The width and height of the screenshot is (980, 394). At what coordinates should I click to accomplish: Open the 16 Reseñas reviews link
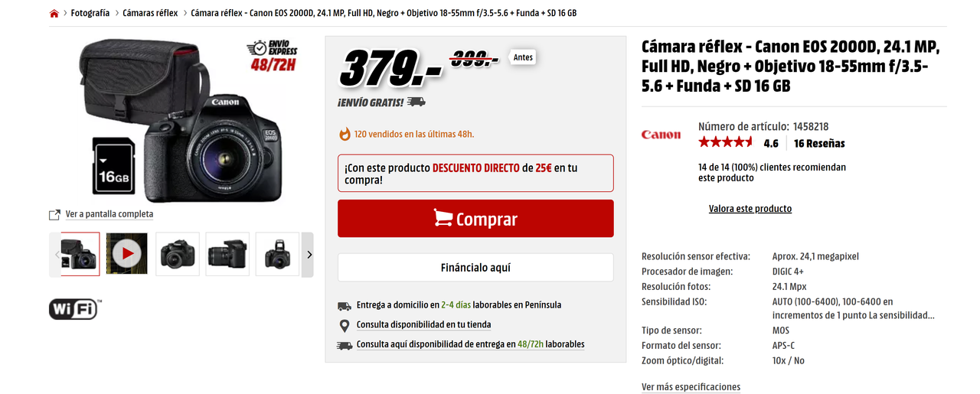click(x=819, y=143)
